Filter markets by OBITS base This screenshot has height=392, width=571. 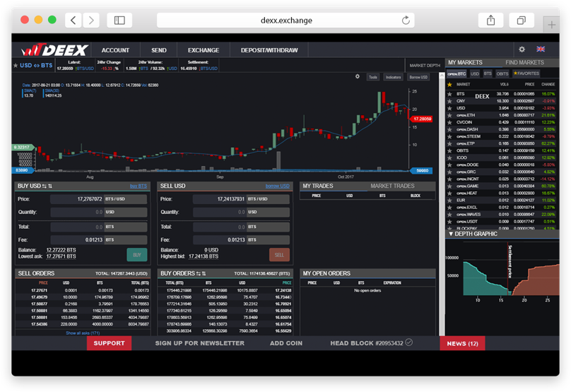pyautogui.click(x=502, y=73)
